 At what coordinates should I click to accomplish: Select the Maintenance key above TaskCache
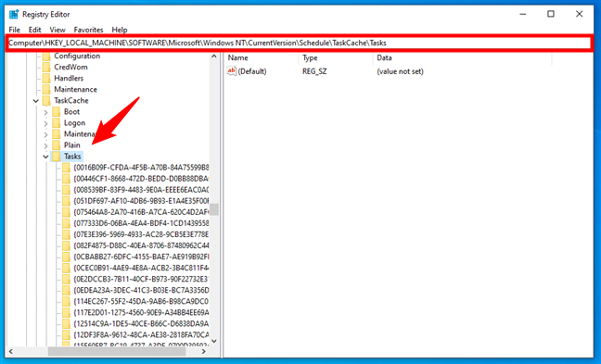pyautogui.click(x=75, y=90)
